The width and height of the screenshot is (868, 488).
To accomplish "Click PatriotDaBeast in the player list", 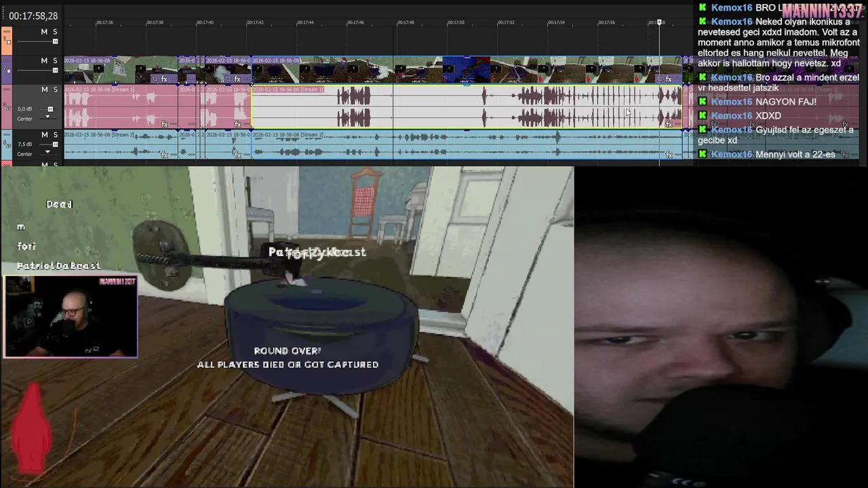I will [58, 266].
